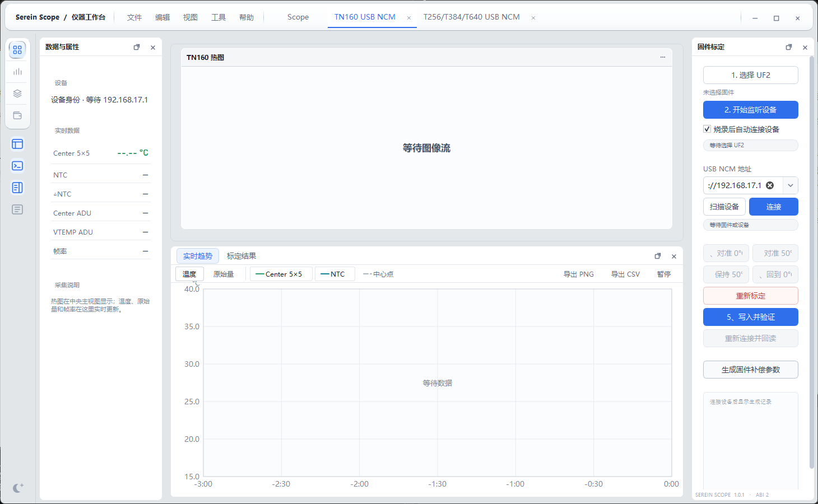Select 温度 chart mode
The height and width of the screenshot is (504, 818).
tap(189, 274)
